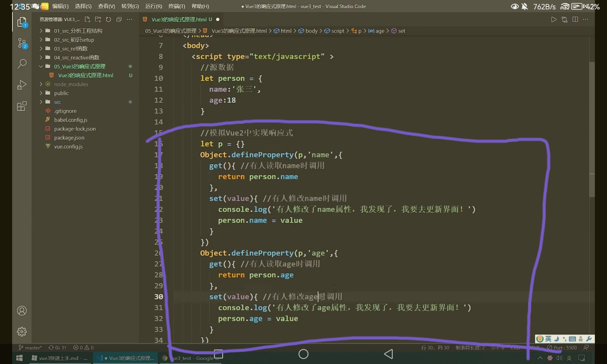Open the Source Control view
Screen dimensions: 607x364
coord(22,43)
